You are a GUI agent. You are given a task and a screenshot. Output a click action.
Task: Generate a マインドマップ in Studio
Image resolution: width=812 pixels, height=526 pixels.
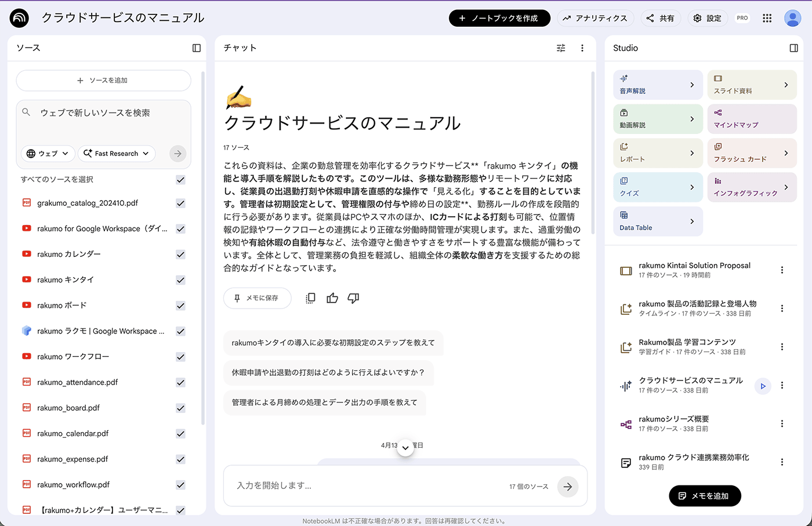click(752, 119)
